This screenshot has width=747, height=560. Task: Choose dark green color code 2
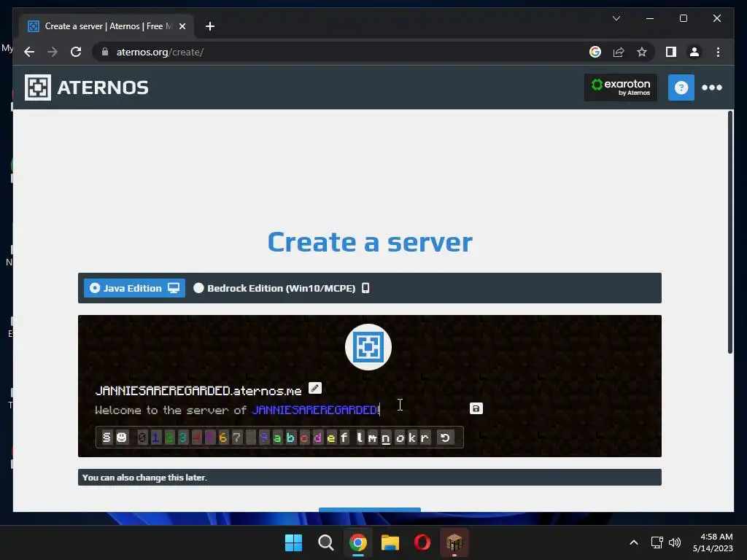point(169,437)
